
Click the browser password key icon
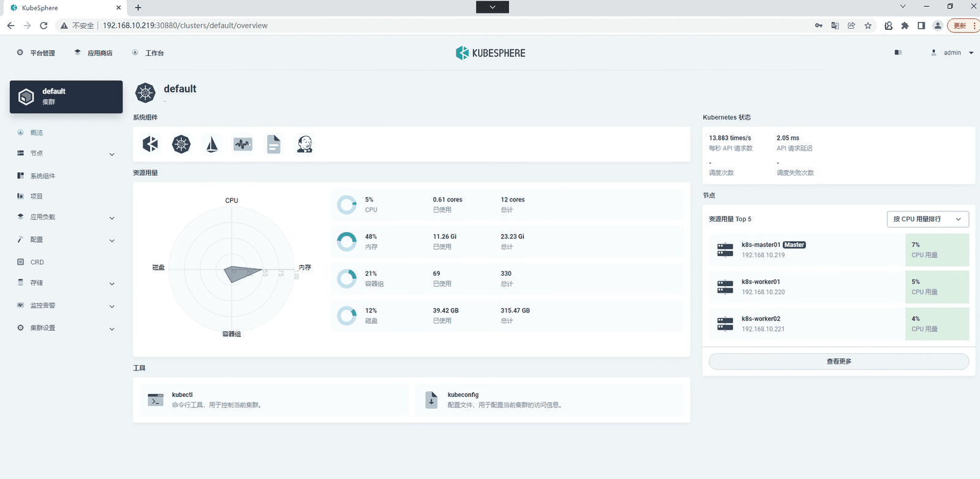(818, 25)
